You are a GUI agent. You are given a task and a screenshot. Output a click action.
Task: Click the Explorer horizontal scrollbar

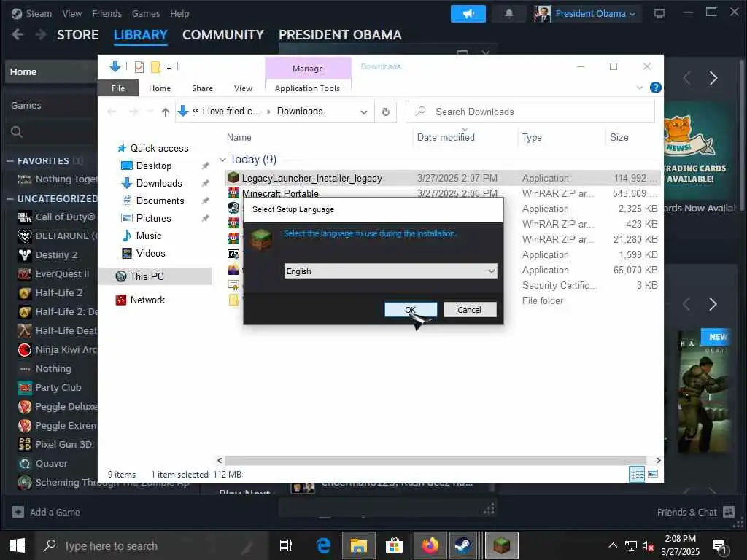(x=436, y=460)
